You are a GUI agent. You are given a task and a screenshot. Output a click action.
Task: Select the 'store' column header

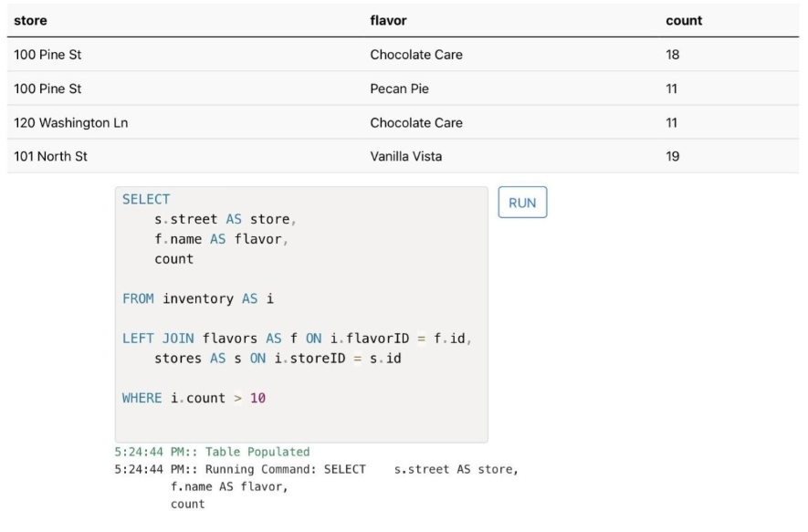(x=30, y=21)
